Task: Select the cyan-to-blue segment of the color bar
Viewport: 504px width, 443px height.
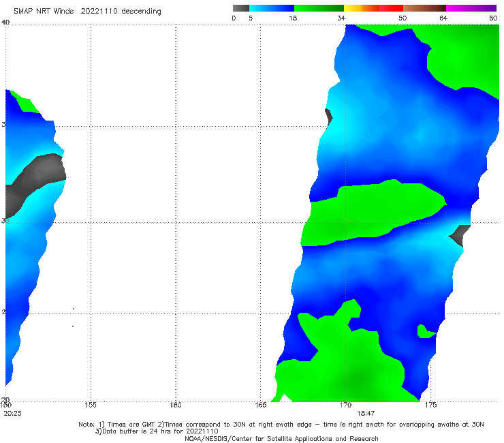Action: coord(272,8)
